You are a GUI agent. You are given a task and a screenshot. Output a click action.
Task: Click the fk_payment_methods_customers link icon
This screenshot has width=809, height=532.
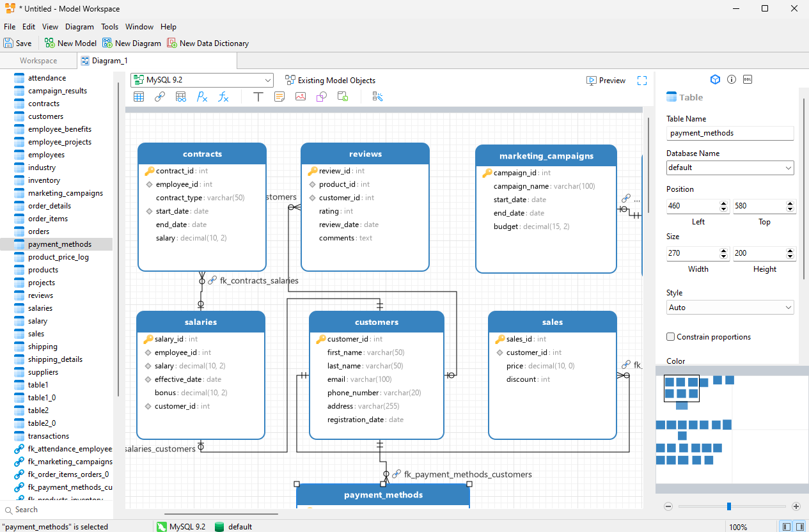(x=397, y=474)
